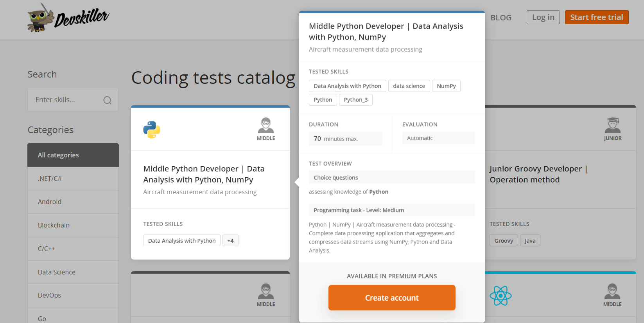This screenshot has width=644, height=323.
Task: Focus the Enter skills search field
Action: point(73,99)
